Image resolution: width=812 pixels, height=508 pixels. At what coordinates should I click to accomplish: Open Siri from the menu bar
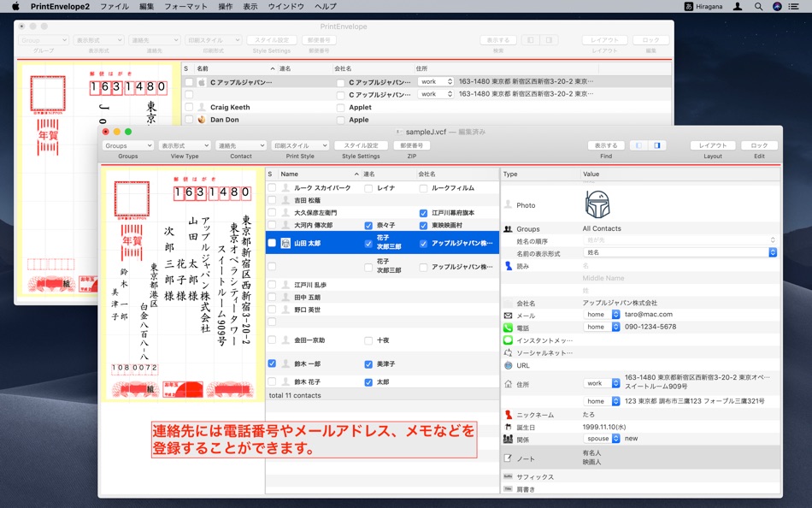pyautogui.click(x=777, y=6)
